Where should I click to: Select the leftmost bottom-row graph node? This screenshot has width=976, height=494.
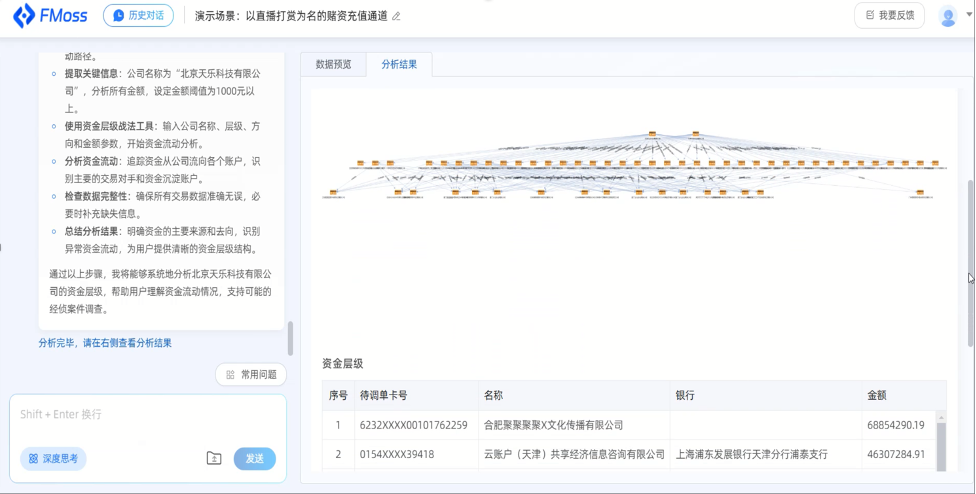coord(333,192)
